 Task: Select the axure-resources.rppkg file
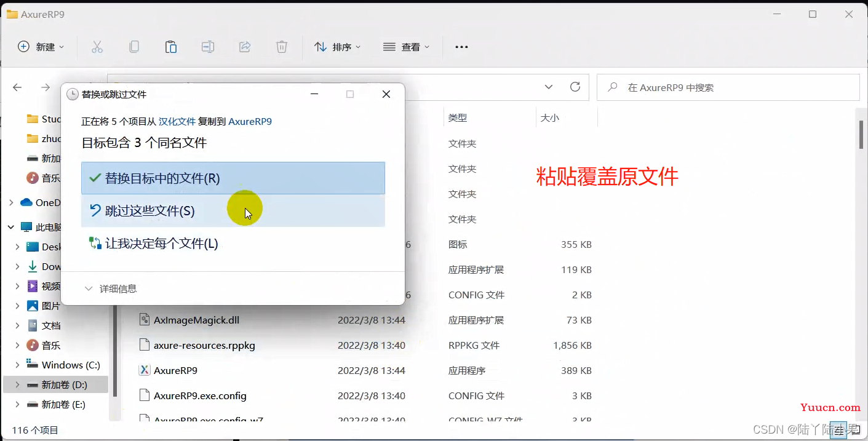[204, 345]
